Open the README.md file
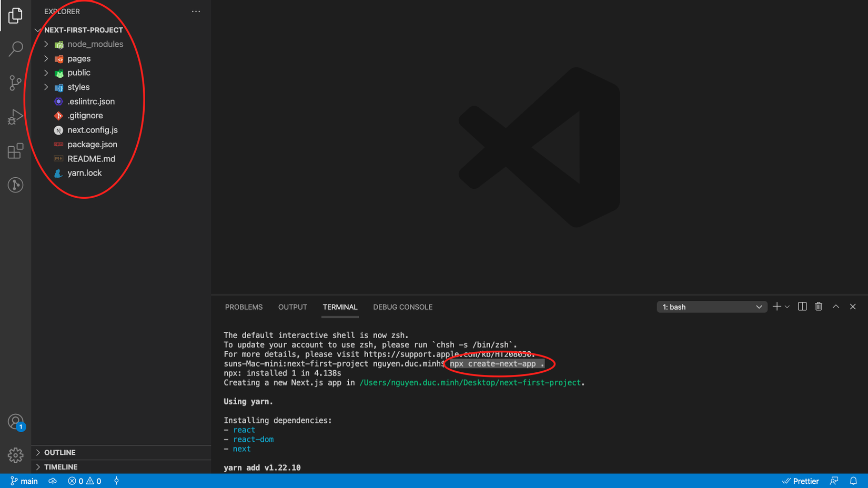Viewport: 868px width, 488px height. (x=92, y=159)
